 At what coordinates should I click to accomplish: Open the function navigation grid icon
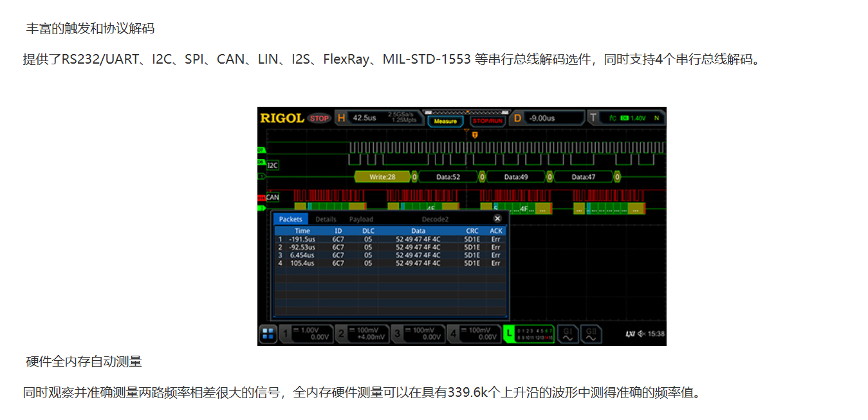(x=268, y=334)
